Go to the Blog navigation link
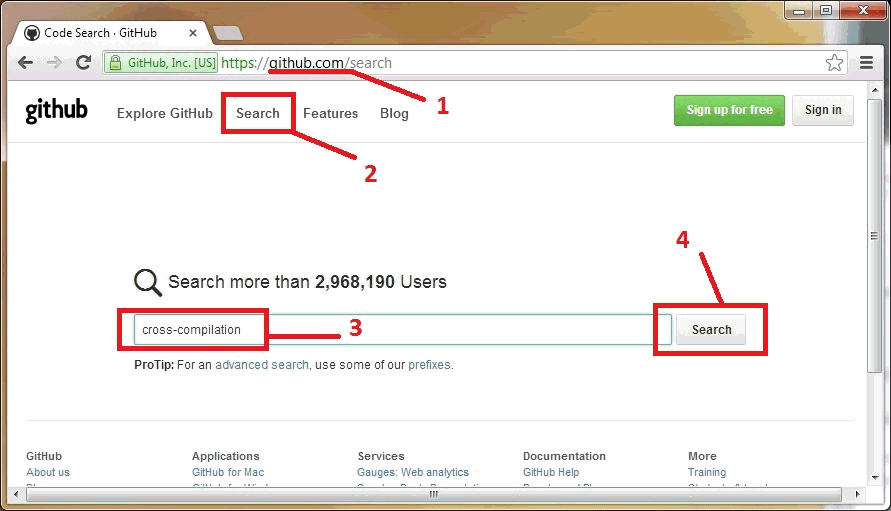Screen dimensions: 891x511 pos(394,113)
